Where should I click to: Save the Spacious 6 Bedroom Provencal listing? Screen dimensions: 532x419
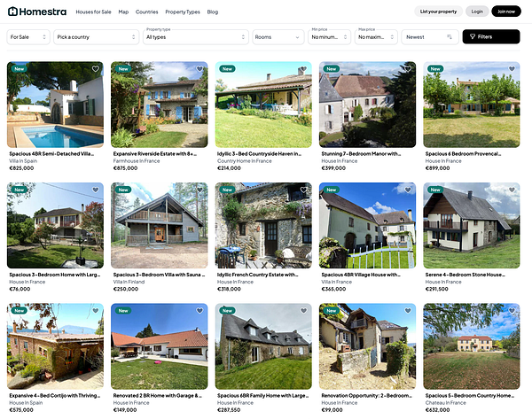[x=512, y=69]
